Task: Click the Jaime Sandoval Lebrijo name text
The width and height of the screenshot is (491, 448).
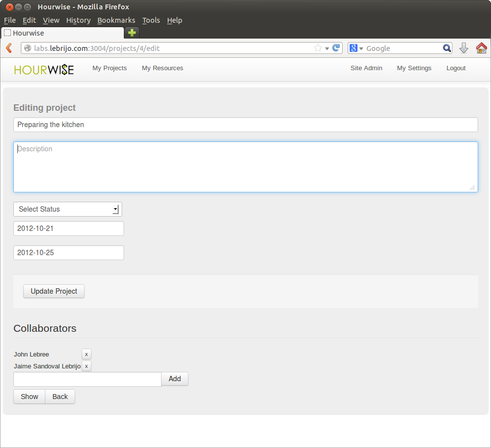Action: pos(47,366)
